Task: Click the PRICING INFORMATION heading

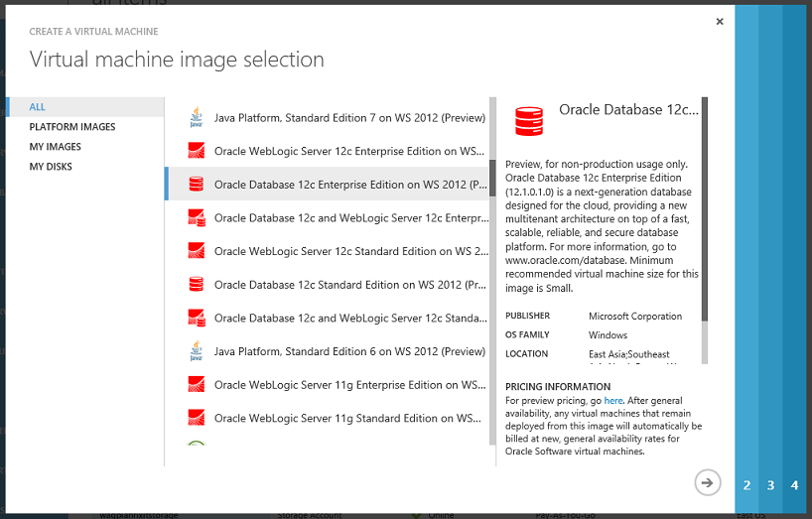Action: [x=558, y=387]
